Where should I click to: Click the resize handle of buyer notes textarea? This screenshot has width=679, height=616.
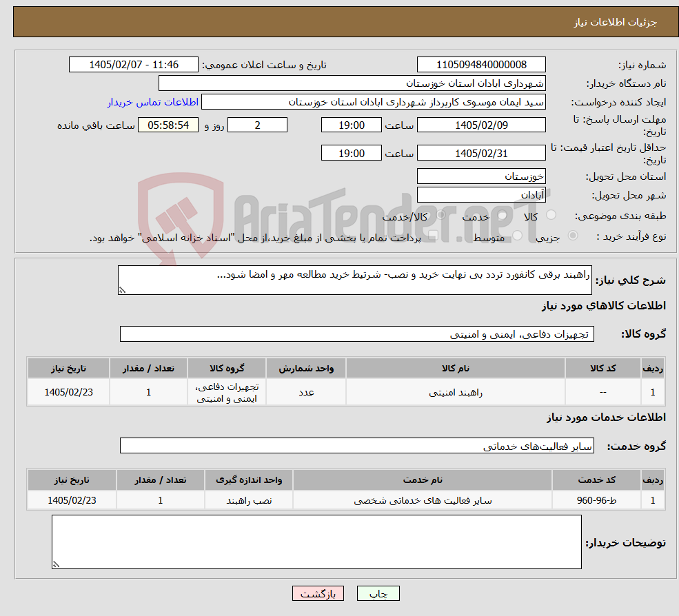point(56,564)
